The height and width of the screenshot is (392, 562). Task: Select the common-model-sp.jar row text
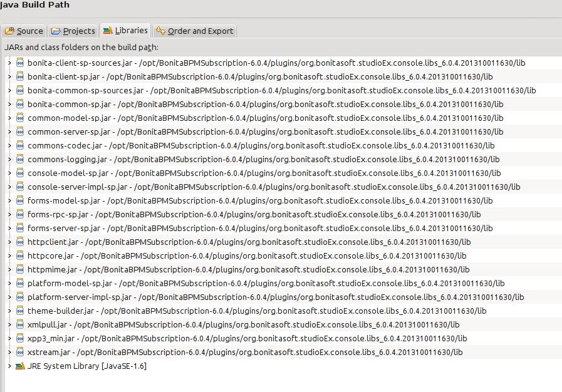coord(265,118)
